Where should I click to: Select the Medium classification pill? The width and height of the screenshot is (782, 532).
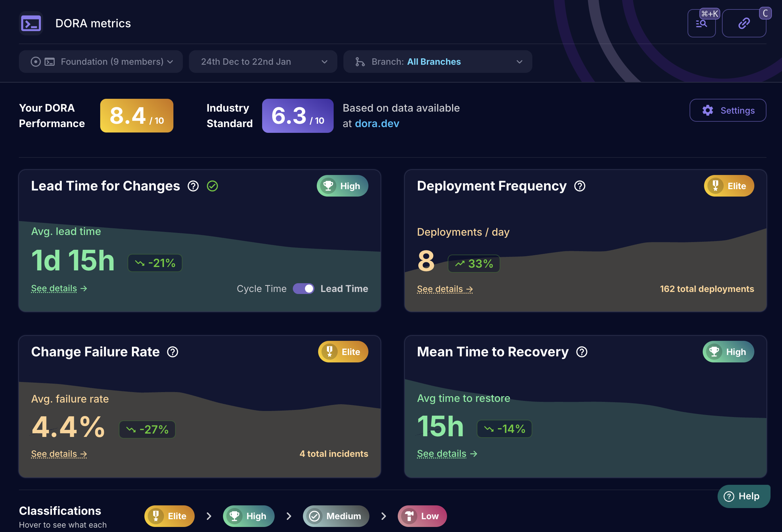(x=336, y=516)
